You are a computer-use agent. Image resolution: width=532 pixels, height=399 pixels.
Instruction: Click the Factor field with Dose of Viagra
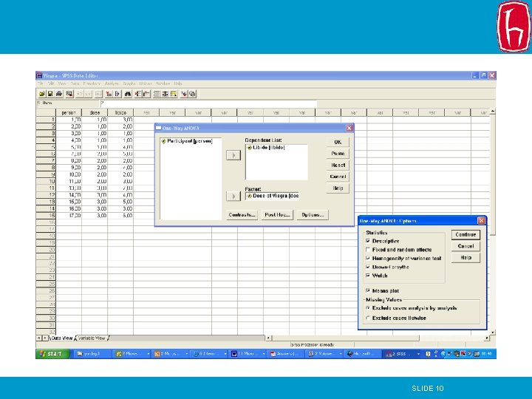point(272,196)
